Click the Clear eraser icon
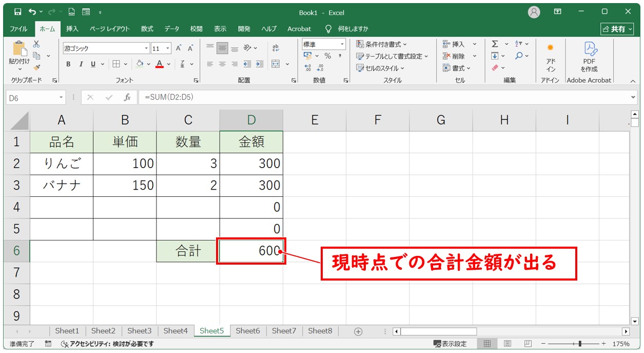Screen dimensions: 644x353 coord(495,67)
